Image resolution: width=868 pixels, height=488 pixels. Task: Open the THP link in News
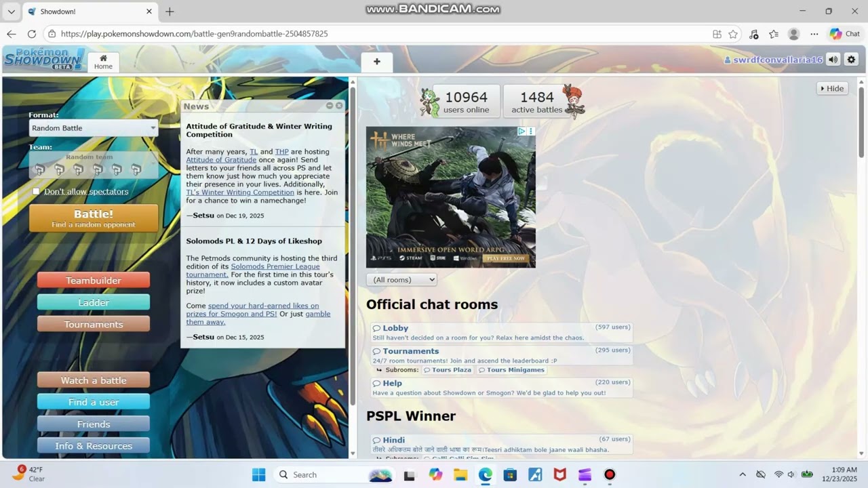tap(281, 152)
